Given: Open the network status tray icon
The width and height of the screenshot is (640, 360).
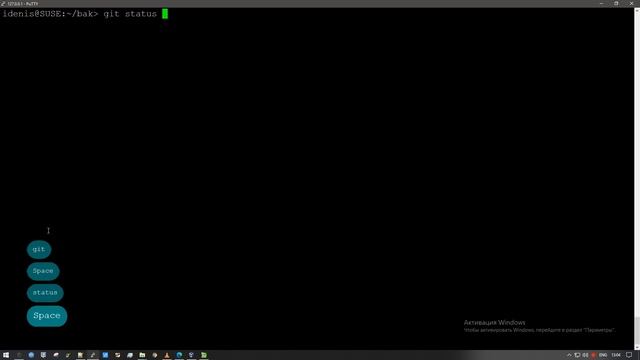Looking at the screenshot, I should [577, 355].
